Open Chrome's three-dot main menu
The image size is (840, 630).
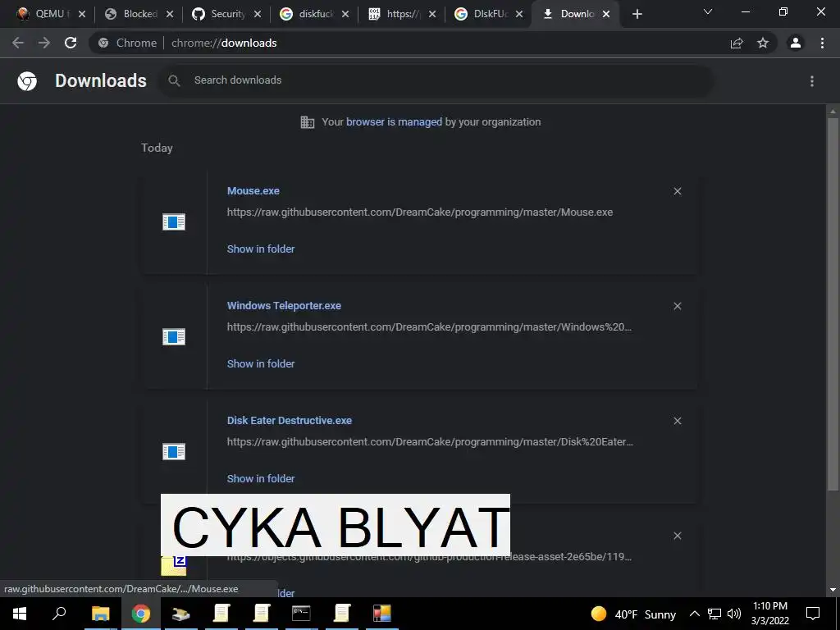pos(822,43)
